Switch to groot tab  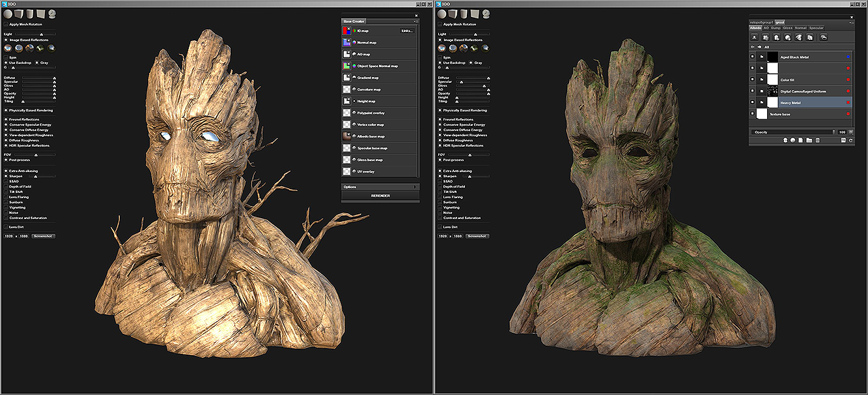[x=779, y=22]
